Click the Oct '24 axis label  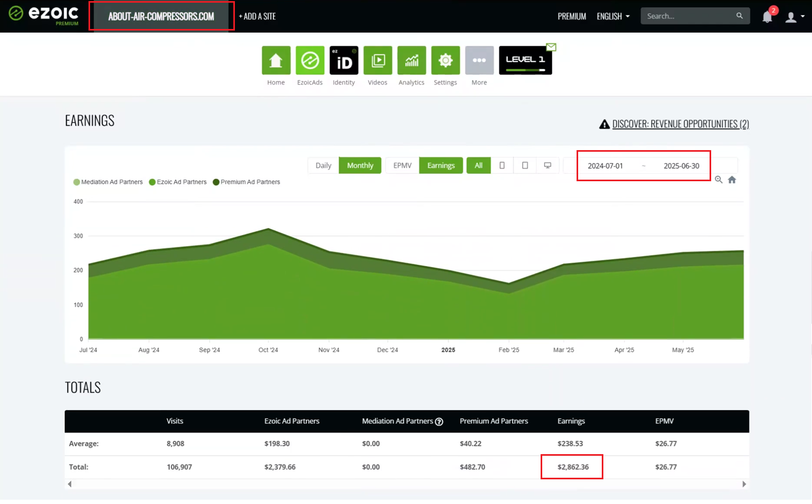pos(268,350)
